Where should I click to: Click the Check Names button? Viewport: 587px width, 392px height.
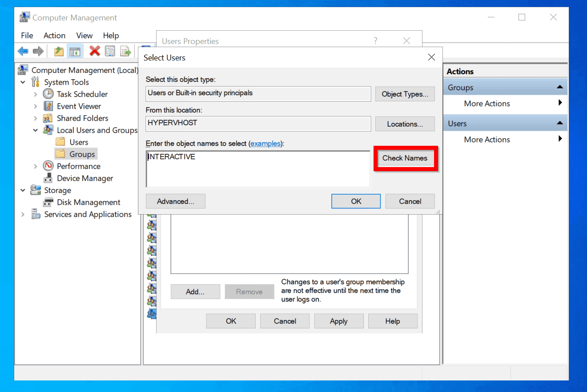405,158
